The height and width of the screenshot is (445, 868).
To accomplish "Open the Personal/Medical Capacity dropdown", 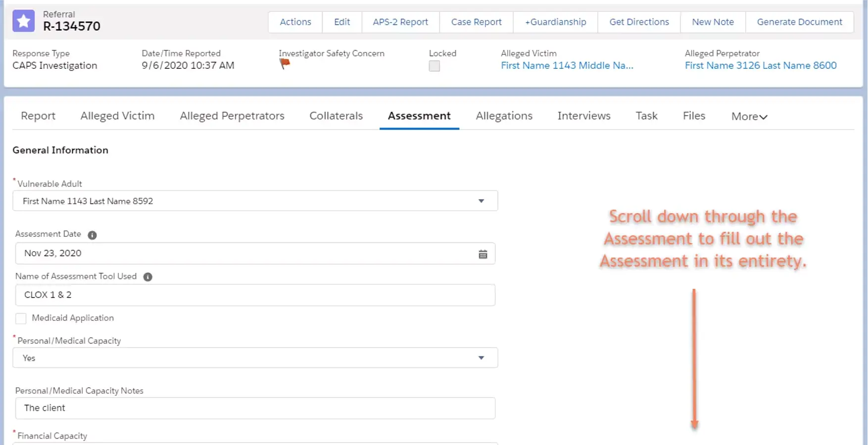I will click(255, 357).
